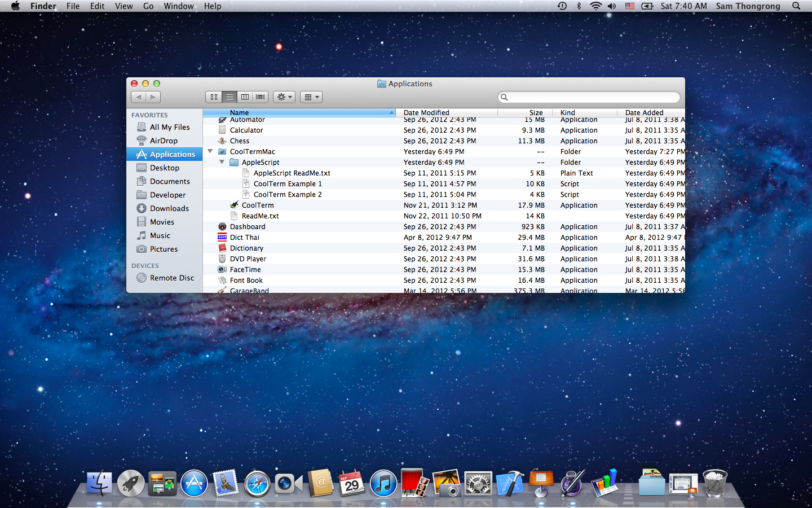This screenshot has height=508, width=812.
Task: Open Time Machine status icon
Action: point(562,6)
